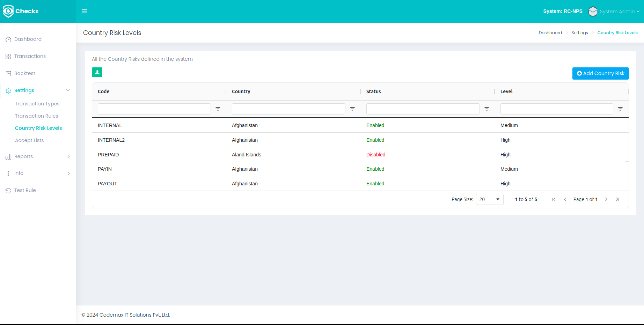Viewport: 644px width, 325px height.
Task: Click Medium level in PAYIN row
Action: pos(509,169)
